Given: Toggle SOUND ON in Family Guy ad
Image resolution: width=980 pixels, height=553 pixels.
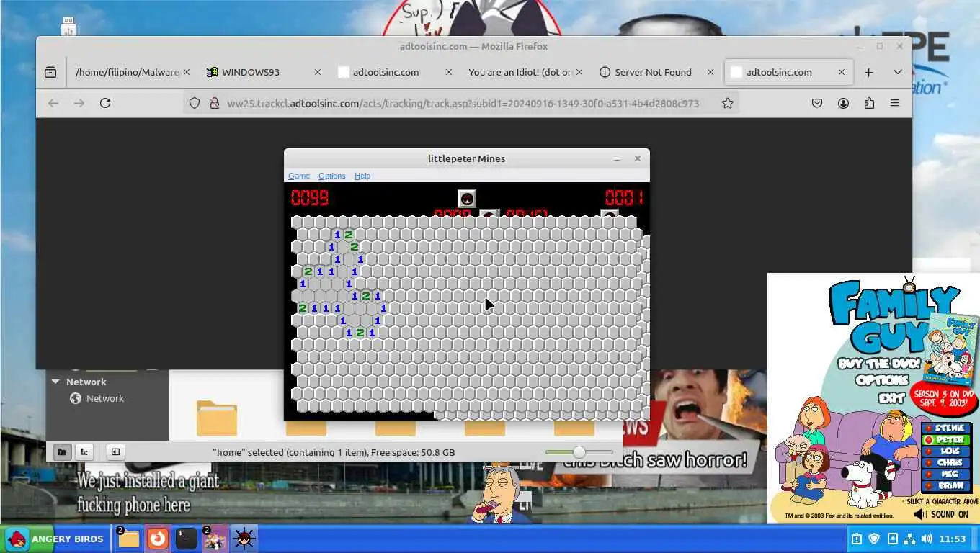Looking at the screenshot, I should [941, 514].
